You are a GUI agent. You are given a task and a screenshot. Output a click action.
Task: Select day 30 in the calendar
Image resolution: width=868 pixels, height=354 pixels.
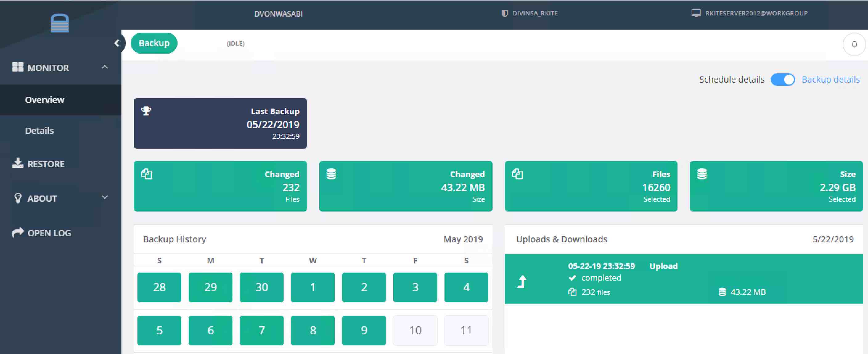coord(262,287)
